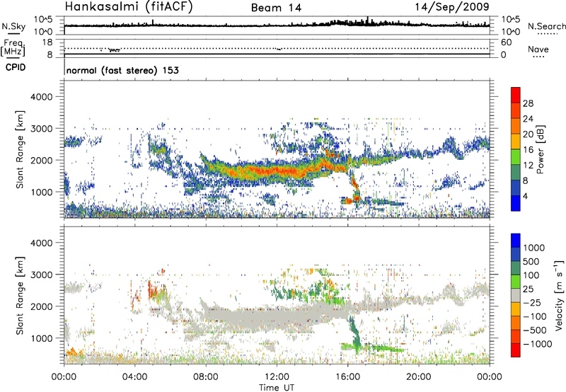
Task: Click the blue bottom of the power colorbar
Action: (516, 203)
